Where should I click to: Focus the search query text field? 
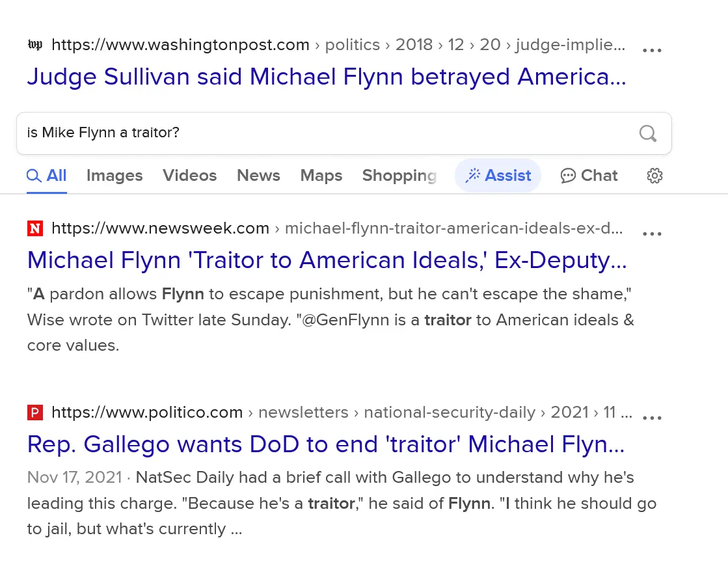[325, 133]
